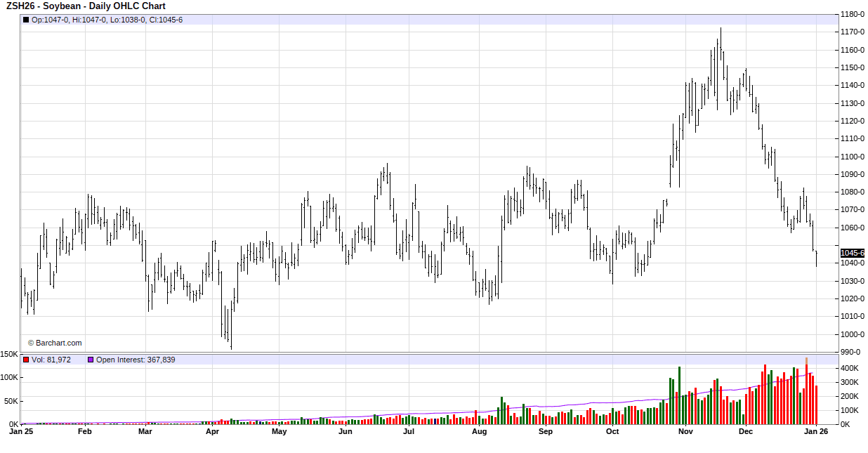Click the black OHLC legend square
This screenshot has width=868, height=453.
click(x=26, y=20)
